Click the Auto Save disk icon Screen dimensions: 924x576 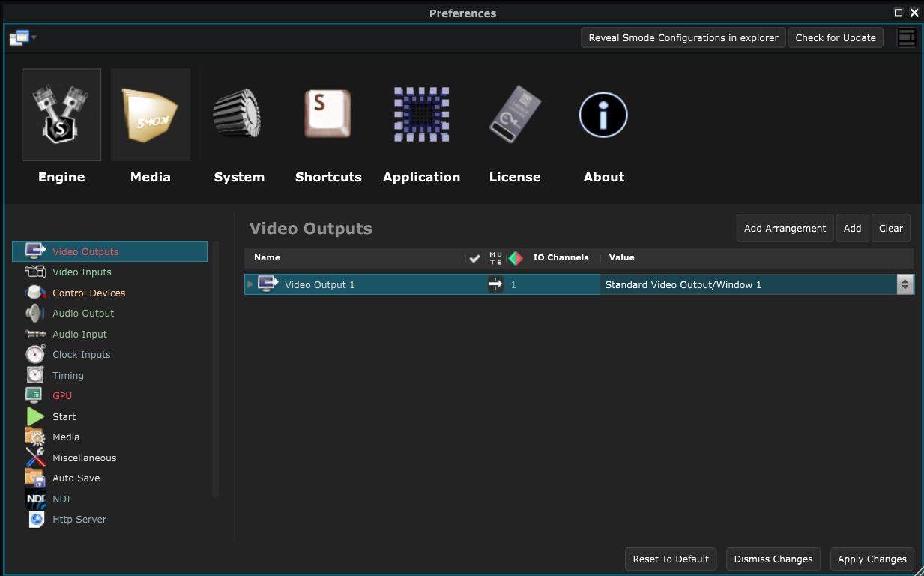(x=35, y=478)
